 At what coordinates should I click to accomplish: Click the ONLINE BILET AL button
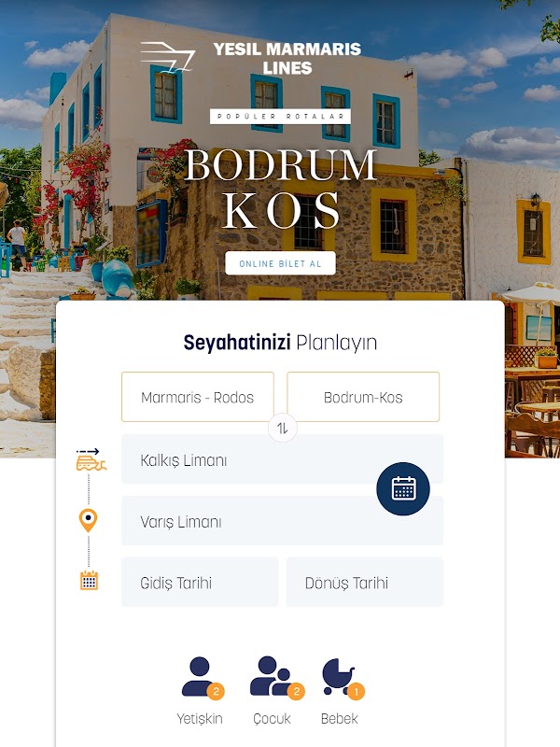281,263
